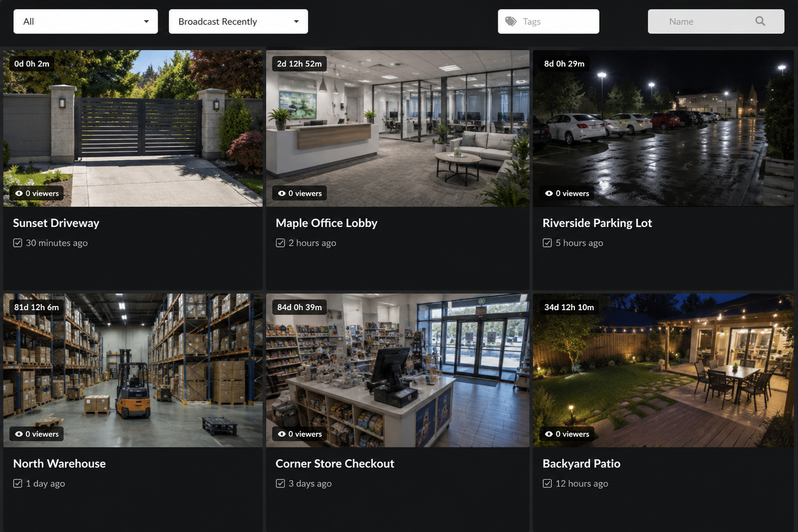Click the 5 hours ago timestamp
The height and width of the screenshot is (532, 798).
coord(579,243)
